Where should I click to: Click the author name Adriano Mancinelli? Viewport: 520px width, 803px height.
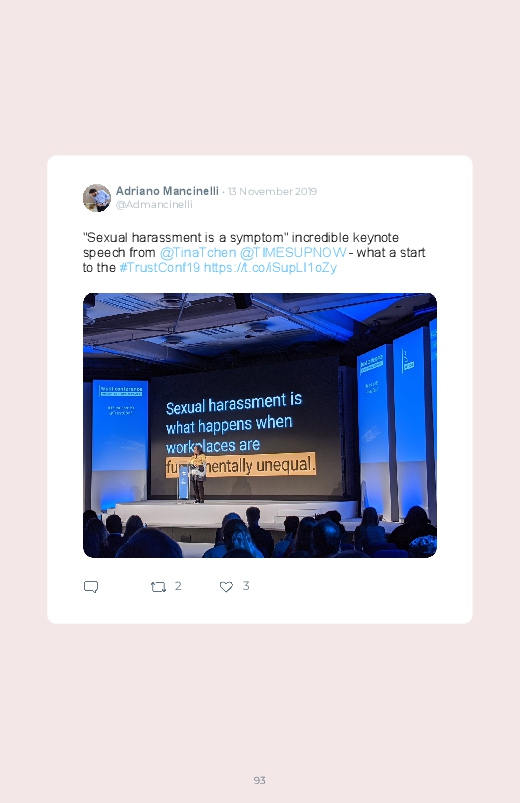point(167,191)
